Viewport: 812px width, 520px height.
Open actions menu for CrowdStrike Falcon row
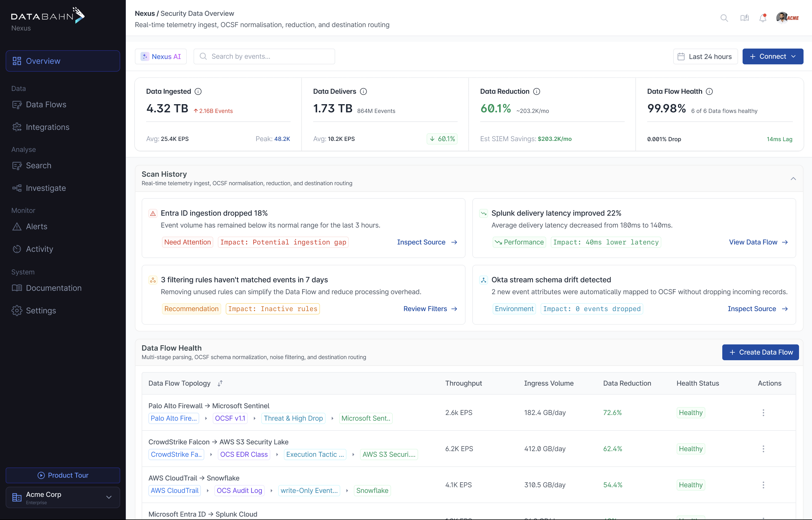(763, 449)
